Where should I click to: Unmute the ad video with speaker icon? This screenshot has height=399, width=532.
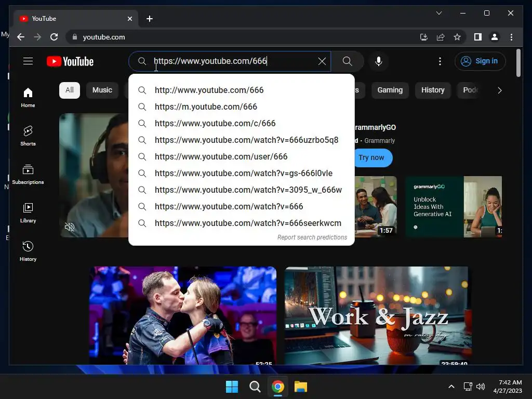pyautogui.click(x=69, y=227)
